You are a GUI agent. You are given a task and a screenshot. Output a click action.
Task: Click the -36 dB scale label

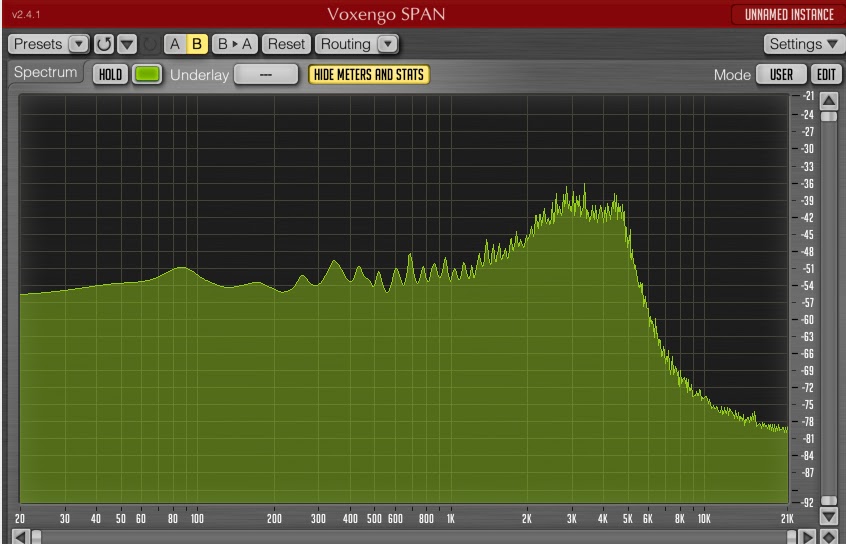(x=808, y=183)
